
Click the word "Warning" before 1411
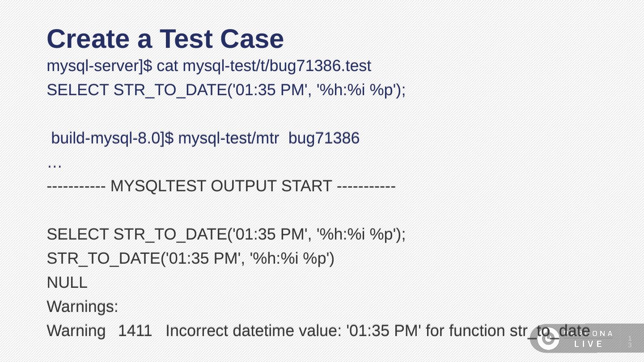[x=76, y=331]
